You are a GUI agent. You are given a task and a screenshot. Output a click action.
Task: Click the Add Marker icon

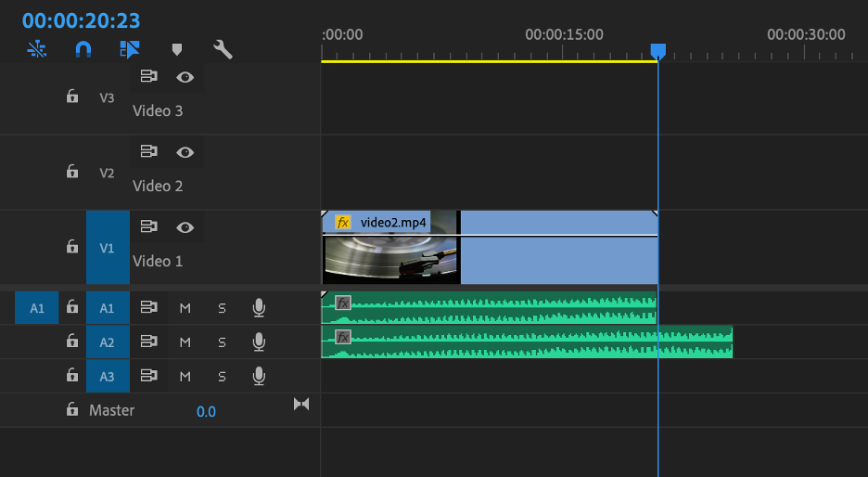click(x=176, y=49)
